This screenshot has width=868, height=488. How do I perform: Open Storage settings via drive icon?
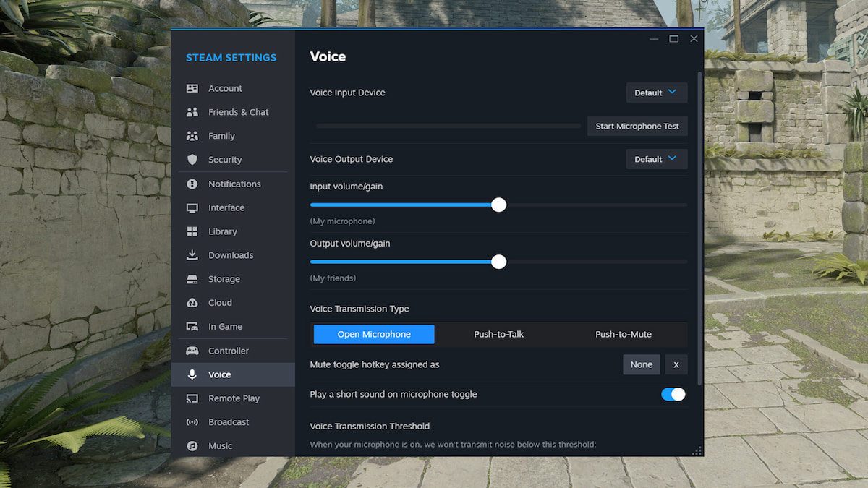192,278
